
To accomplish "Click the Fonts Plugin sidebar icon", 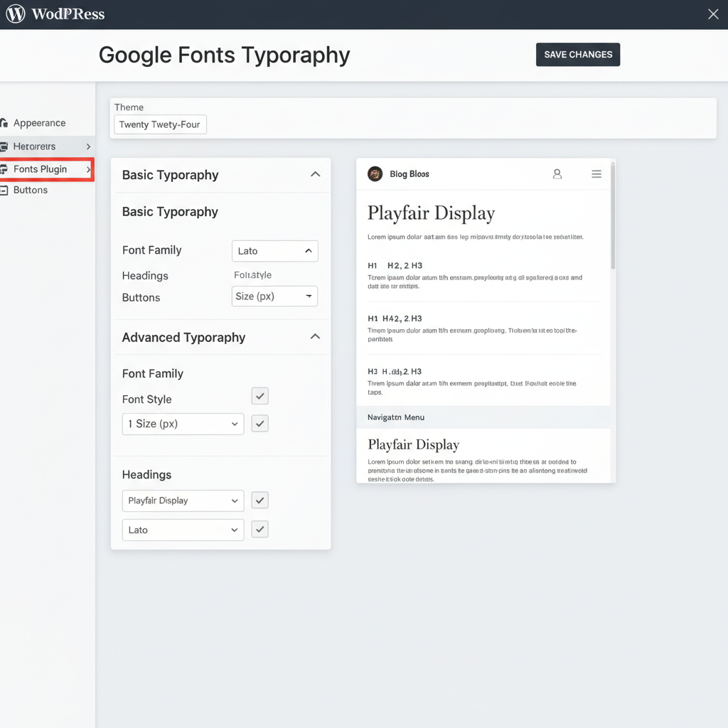I will coord(6,169).
